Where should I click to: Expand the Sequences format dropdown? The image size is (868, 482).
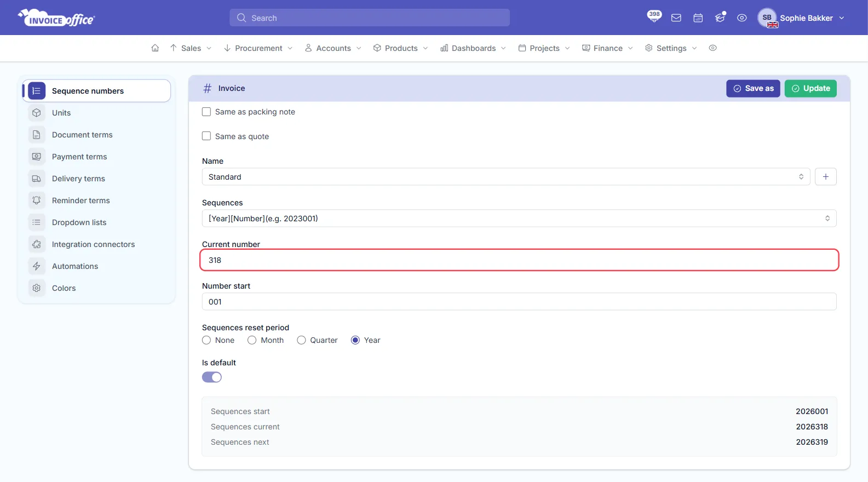point(519,219)
